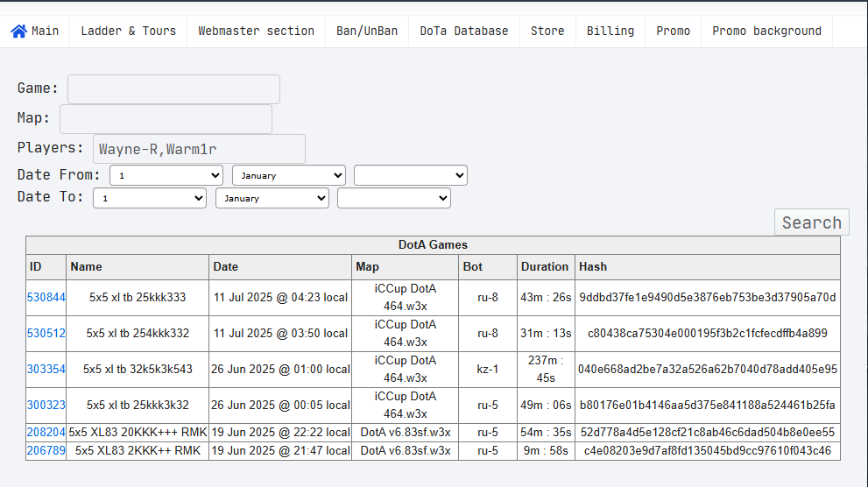Focus the Map input field

(166, 119)
